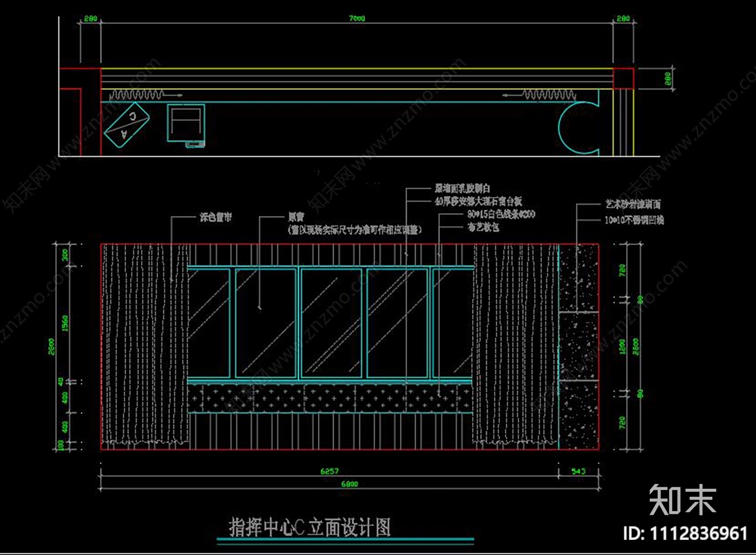This screenshot has height=555, width=756.
Task: Click the 原墙面乳胶刷白 annotation
Action: (x=462, y=189)
